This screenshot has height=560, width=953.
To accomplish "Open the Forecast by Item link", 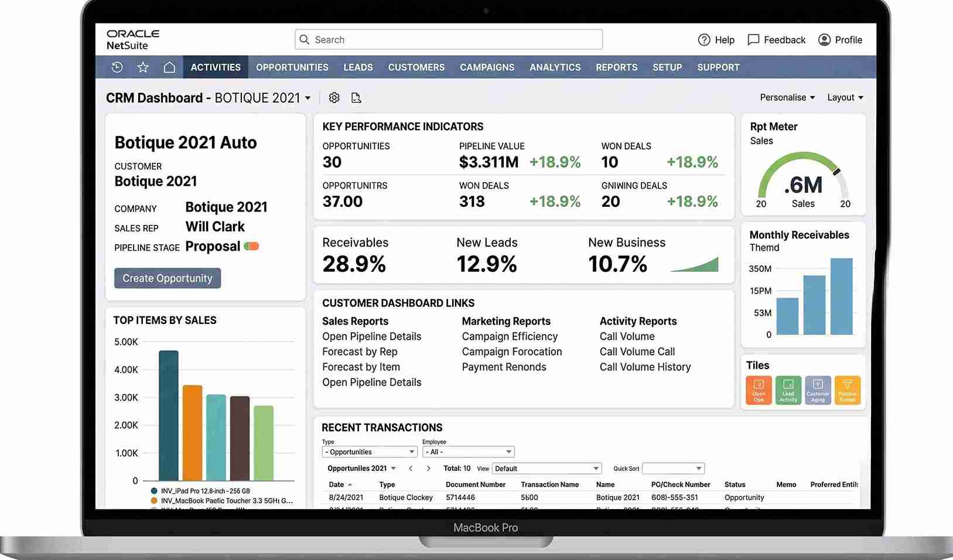I will tap(361, 367).
